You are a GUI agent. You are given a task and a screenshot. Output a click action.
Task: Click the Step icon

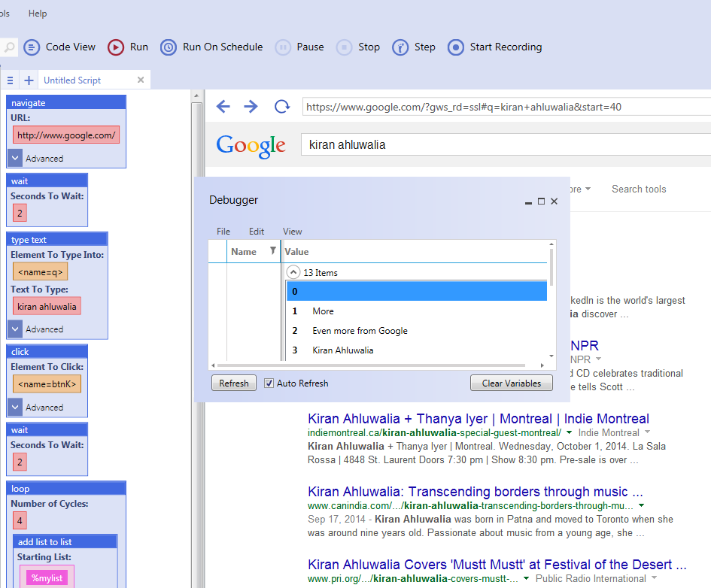tap(400, 47)
